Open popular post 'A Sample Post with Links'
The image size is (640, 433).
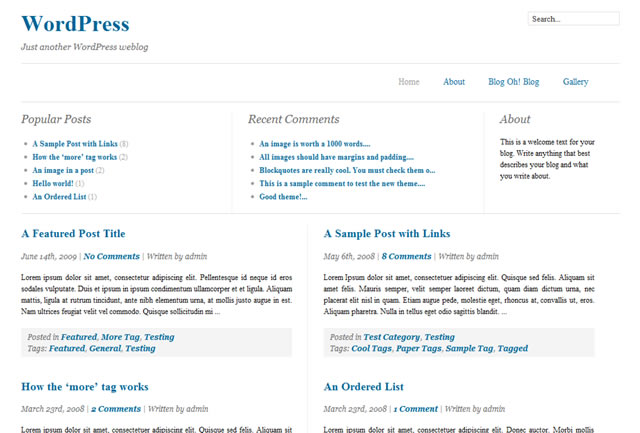pyautogui.click(x=75, y=144)
